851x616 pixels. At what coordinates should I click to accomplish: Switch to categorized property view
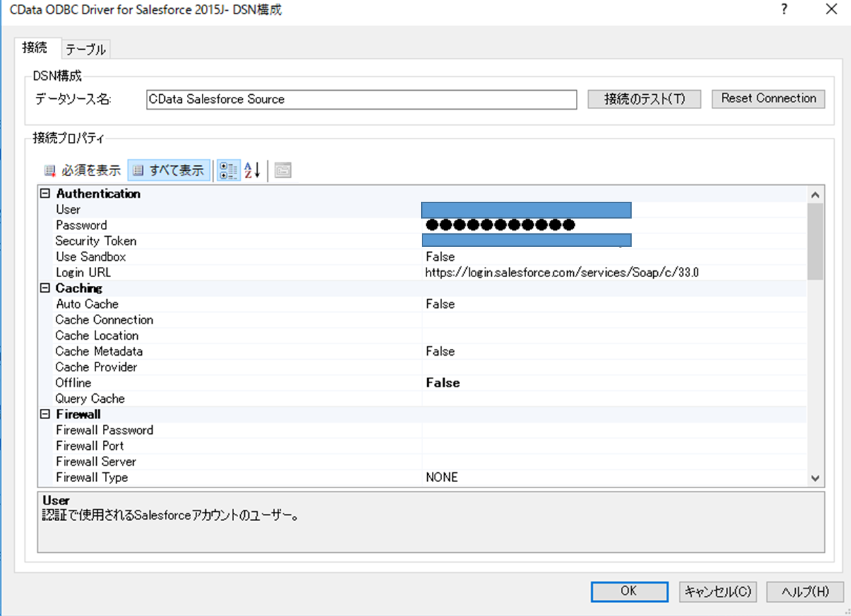[x=228, y=169]
